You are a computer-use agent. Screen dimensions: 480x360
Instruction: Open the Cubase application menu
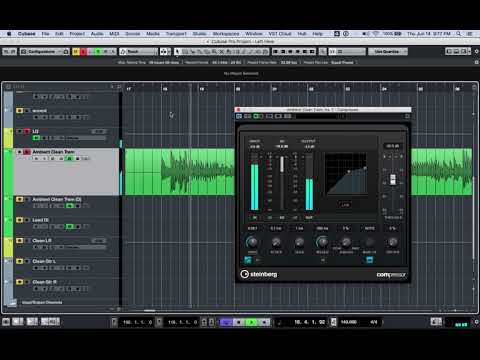(x=26, y=34)
